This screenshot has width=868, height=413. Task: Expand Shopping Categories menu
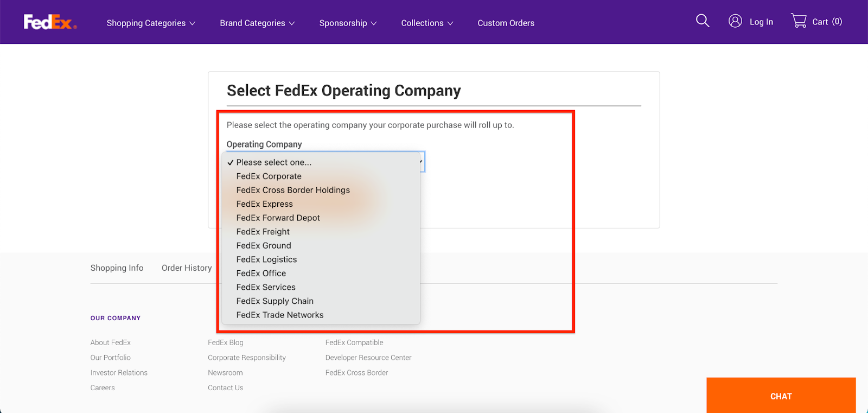pos(151,23)
